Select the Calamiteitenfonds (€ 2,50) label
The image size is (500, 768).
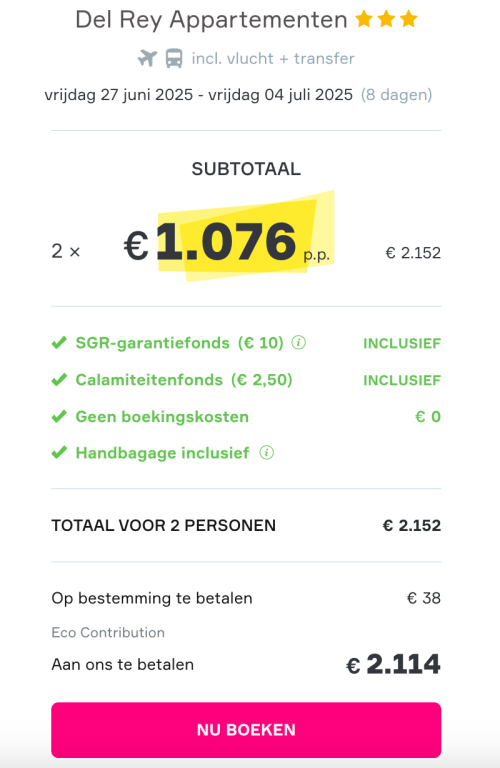[184, 380]
